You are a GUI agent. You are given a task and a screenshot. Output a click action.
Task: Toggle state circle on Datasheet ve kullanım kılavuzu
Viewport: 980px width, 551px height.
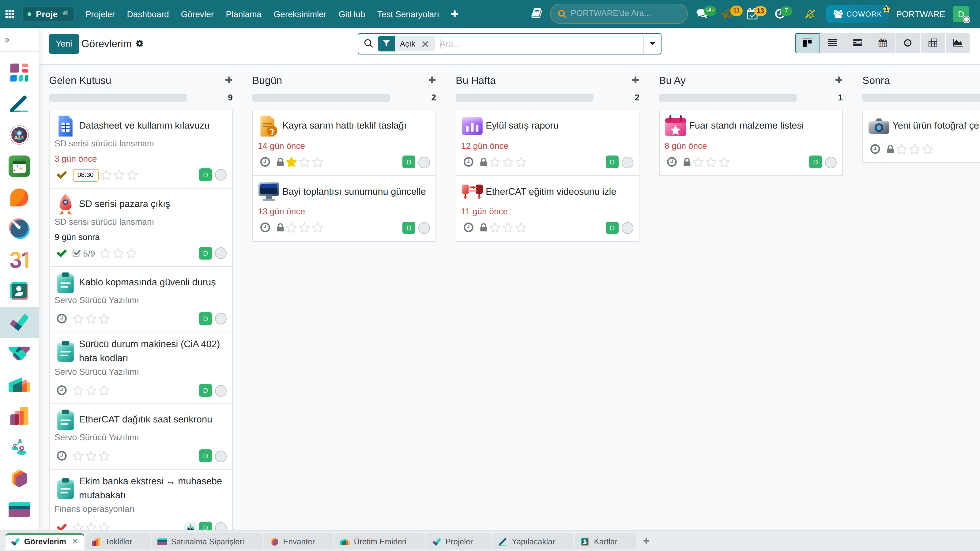[x=221, y=174]
